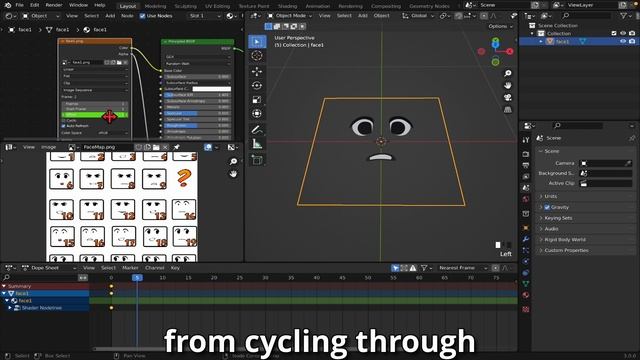The image size is (640, 360).
Task: Switch to the Modeling workspace tab
Action: 155,6
